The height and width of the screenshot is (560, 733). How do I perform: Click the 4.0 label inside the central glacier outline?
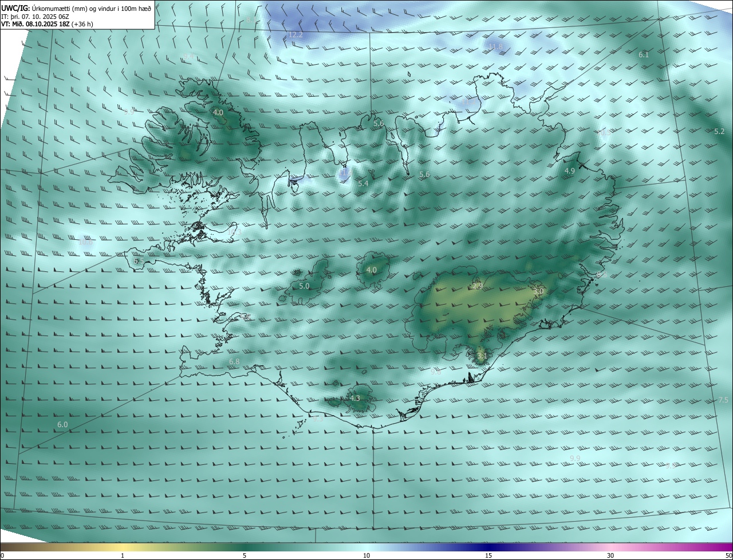(372, 270)
